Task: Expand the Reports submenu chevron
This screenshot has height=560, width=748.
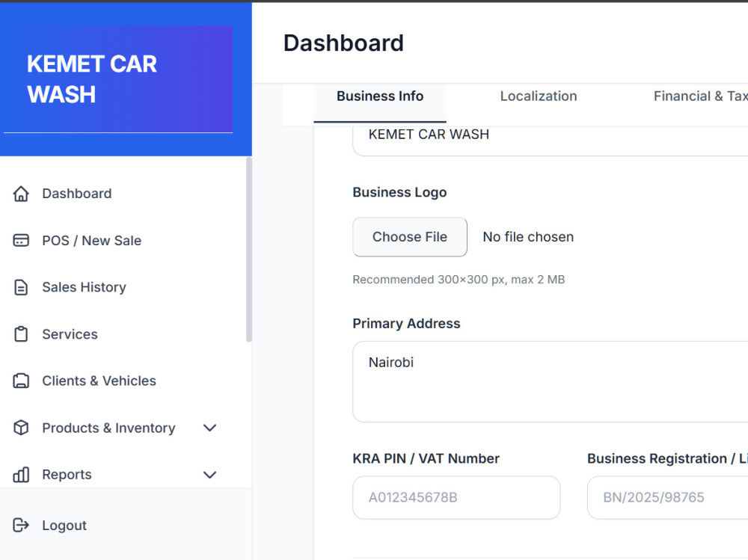Action: (x=210, y=475)
